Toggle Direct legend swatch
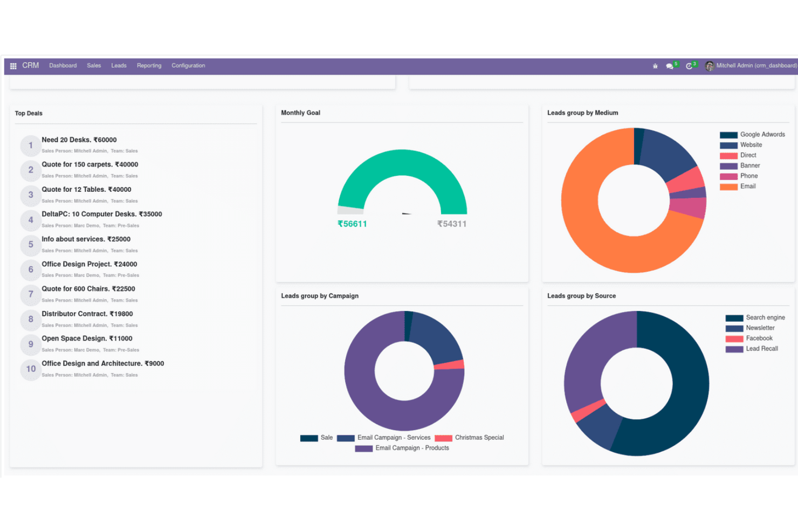The image size is (798, 532). 728,155
